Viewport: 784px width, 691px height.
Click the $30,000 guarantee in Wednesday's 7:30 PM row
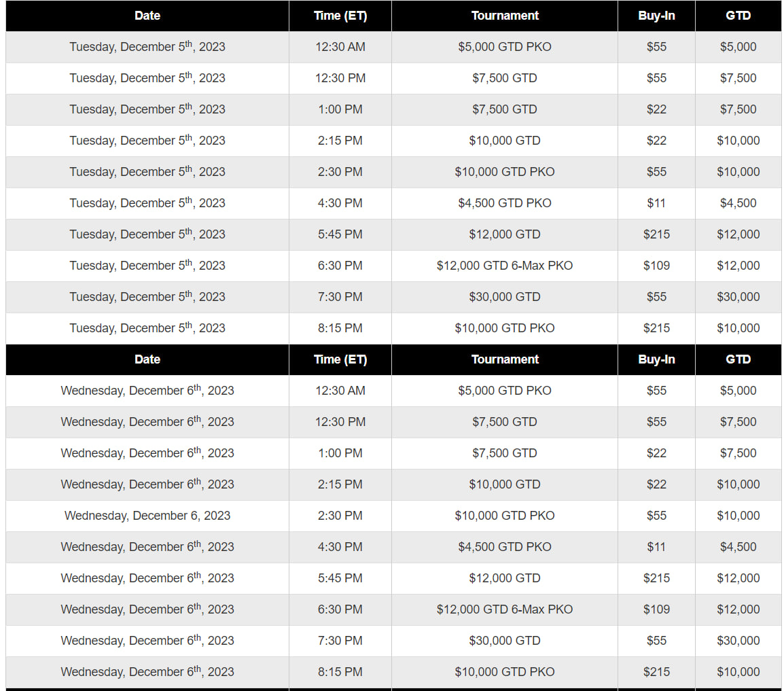pyautogui.click(x=738, y=641)
